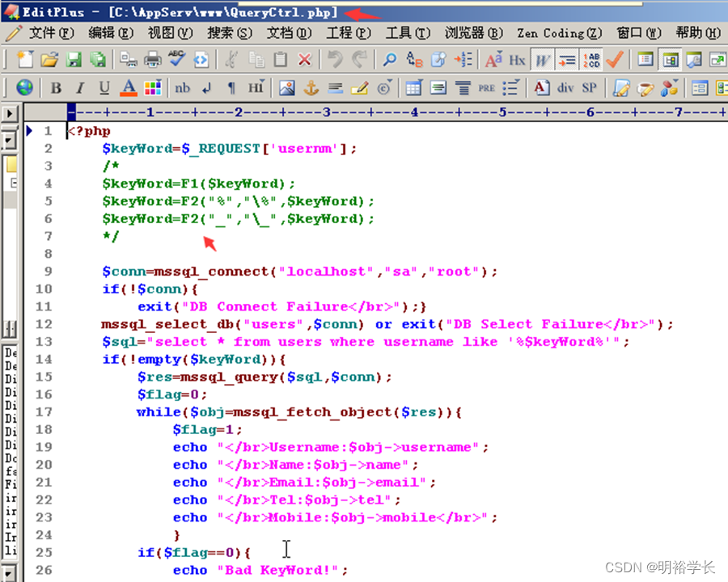Insert div tag
The height and width of the screenshot is (582, 728).
tap(565, 87)
